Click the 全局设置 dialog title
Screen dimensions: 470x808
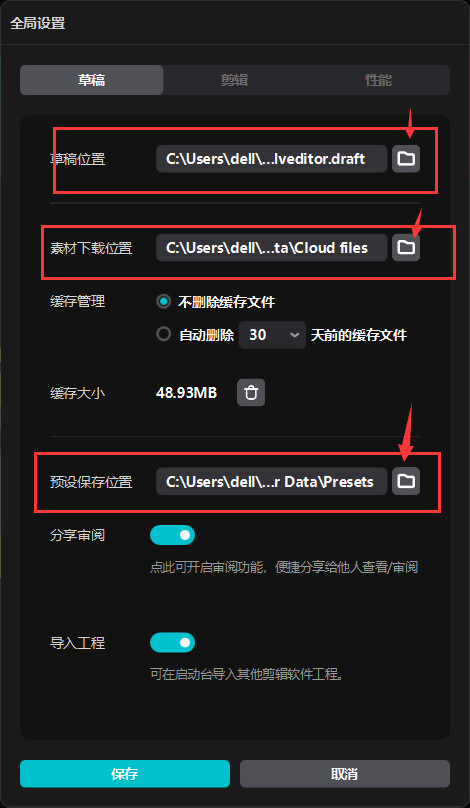(38, 24)
